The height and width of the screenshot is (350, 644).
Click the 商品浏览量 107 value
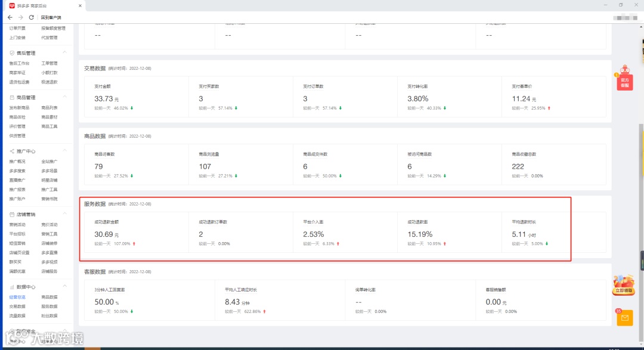205,166
